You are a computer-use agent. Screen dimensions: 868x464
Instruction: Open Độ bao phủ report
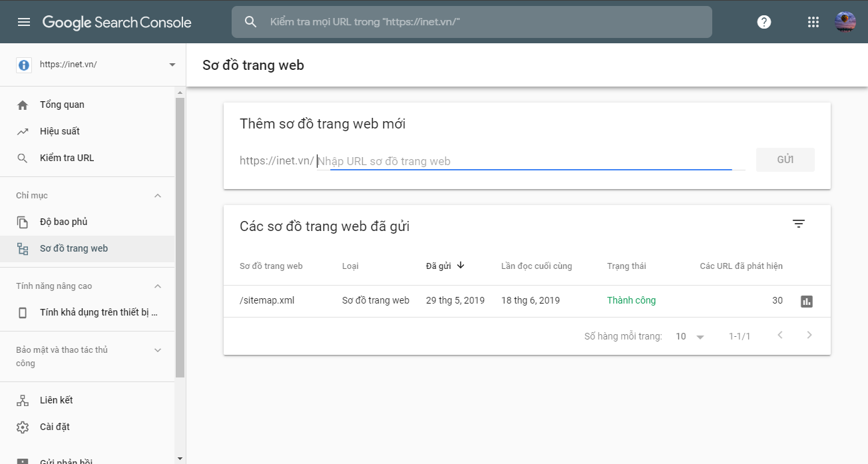pyautogui.click(x=87, y=222)
